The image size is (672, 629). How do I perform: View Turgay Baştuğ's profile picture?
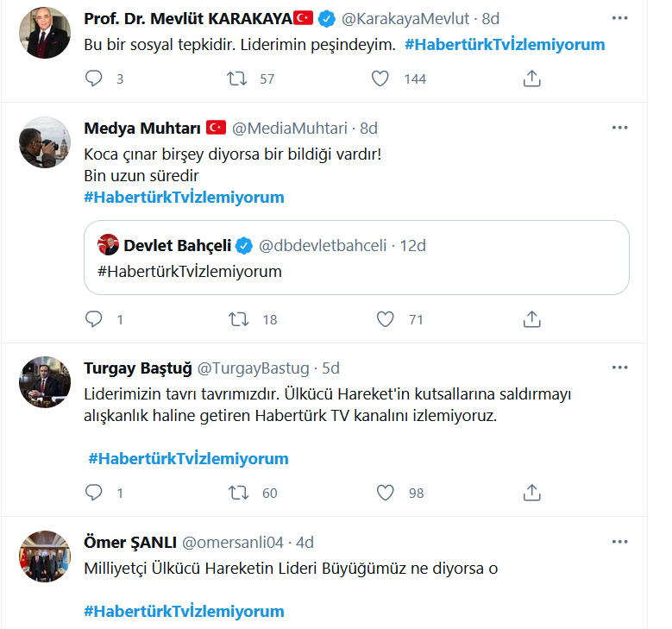coord(45,381)
